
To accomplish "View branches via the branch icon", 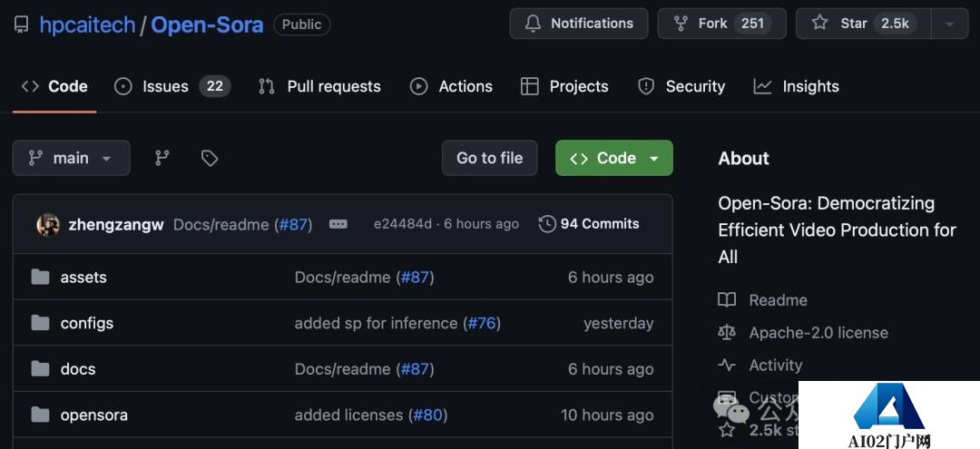I will pos(162,158).
